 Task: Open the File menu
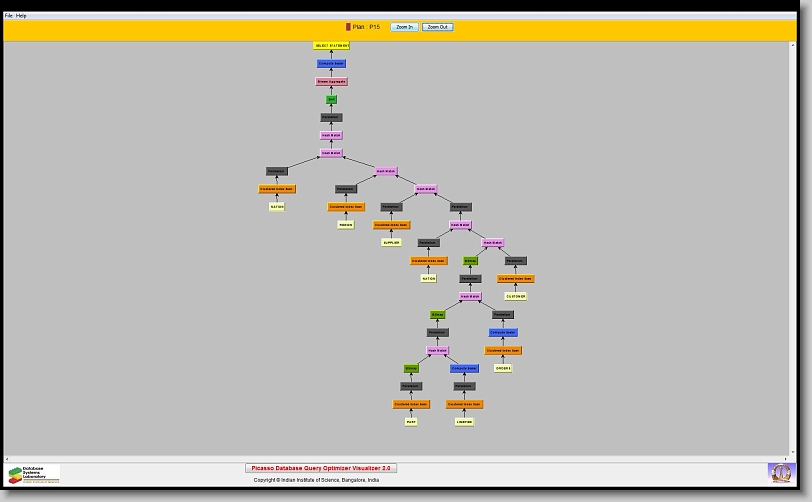point(9,16)
